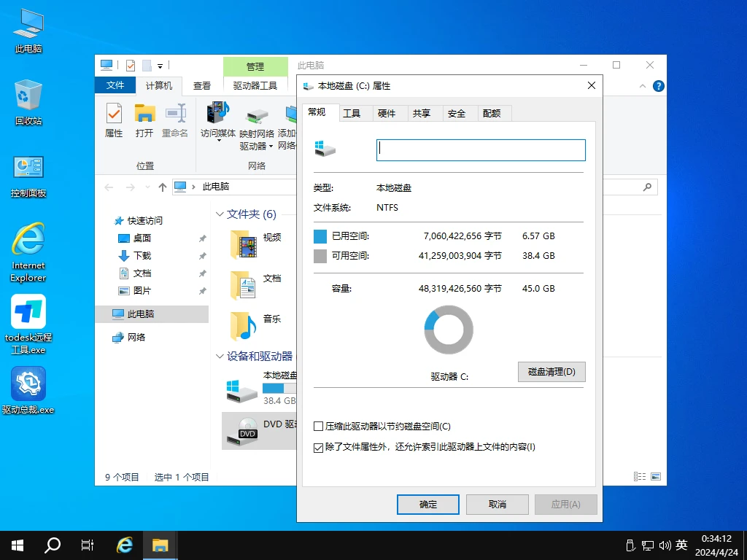Click the 英 input method indicator
747x560 pixels.
click(681, 545)
